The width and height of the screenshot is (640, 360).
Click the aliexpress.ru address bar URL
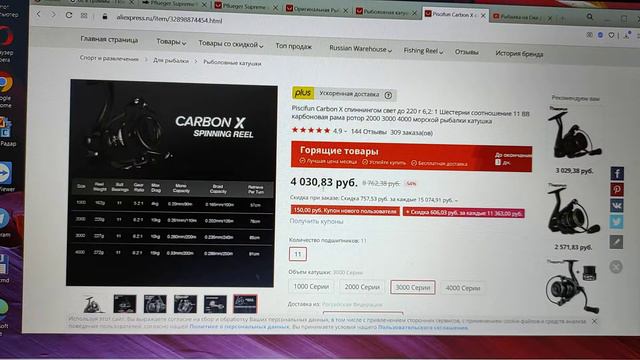click(x=169, y=18)
